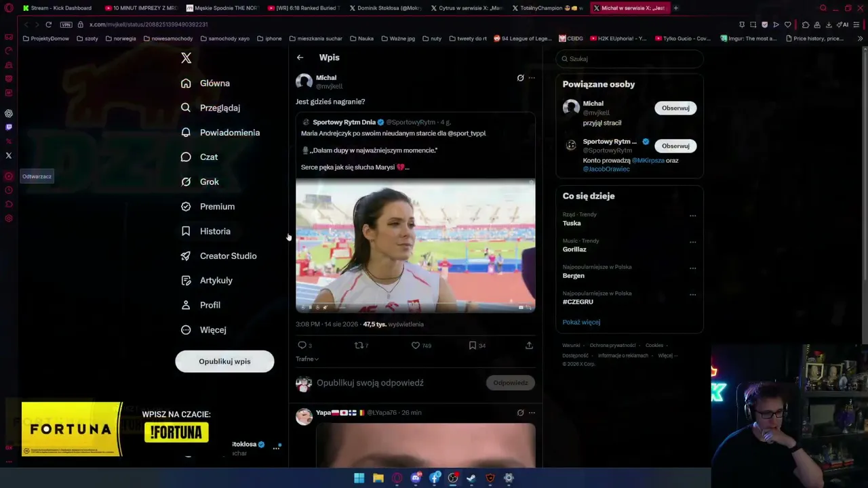Click the Opublikuj wpis button

click(x=224, y=361)
